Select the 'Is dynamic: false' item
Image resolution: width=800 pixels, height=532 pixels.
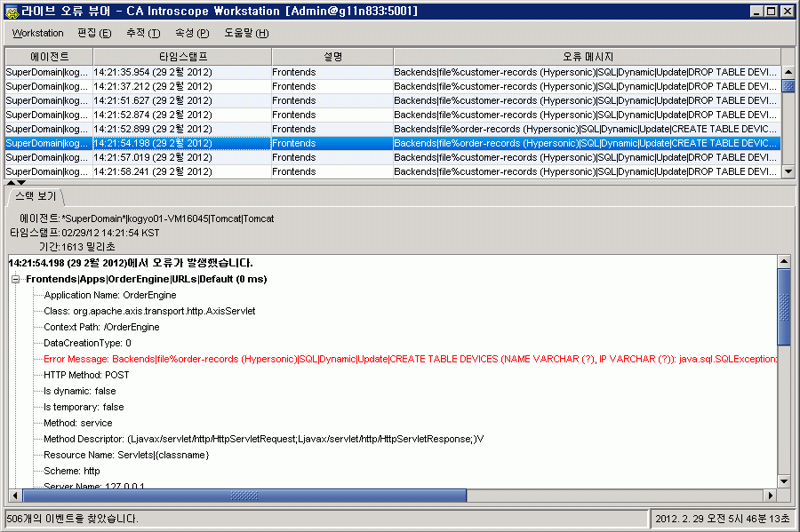(x=80, y=392)
